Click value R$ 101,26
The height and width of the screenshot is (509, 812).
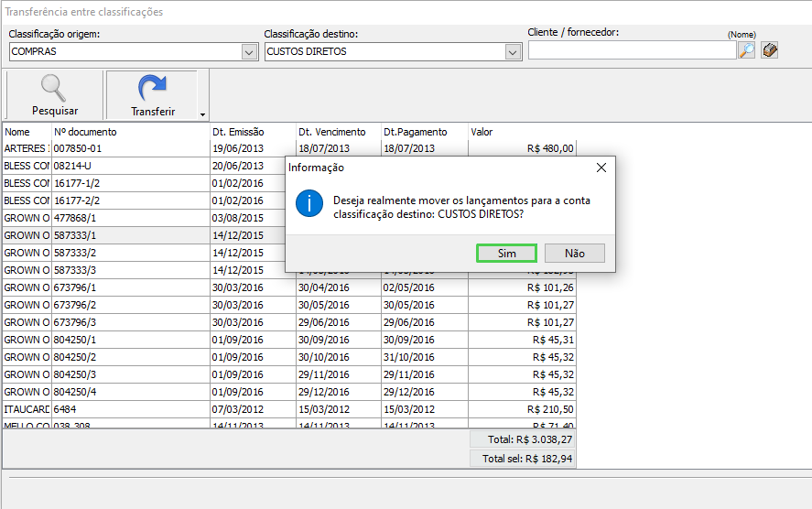click(x=522, y=287)
